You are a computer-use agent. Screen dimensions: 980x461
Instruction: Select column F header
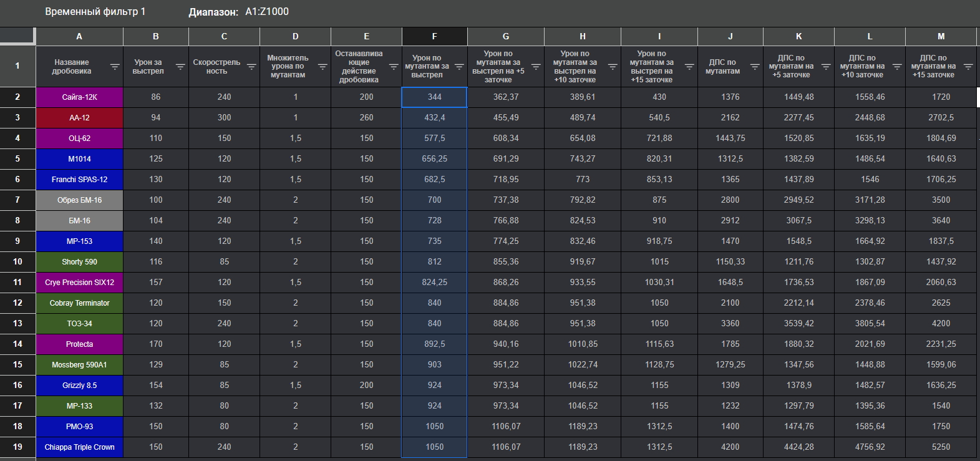pyautogui.click(x=434, y=36)
